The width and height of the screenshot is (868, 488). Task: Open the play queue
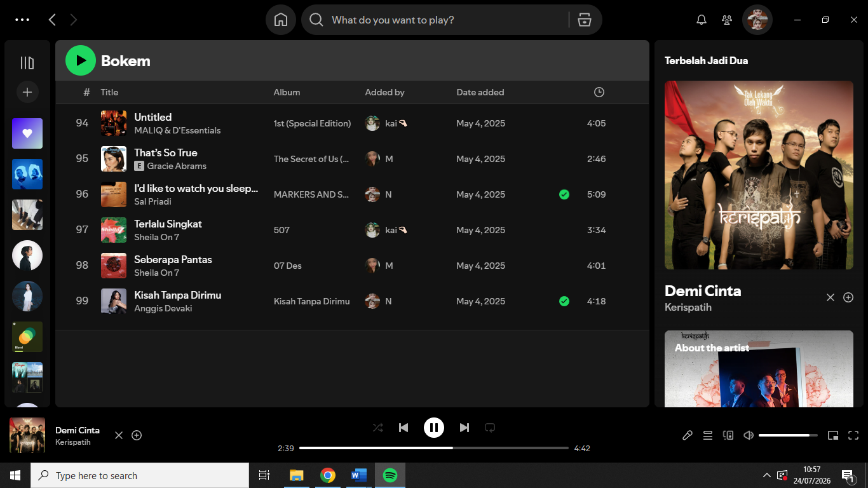[x=707, y=435]
